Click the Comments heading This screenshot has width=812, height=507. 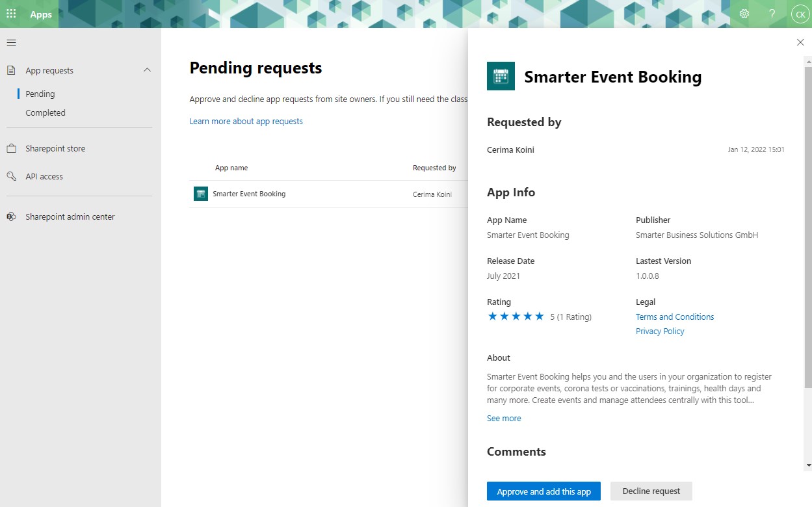(x=516, y=451)
